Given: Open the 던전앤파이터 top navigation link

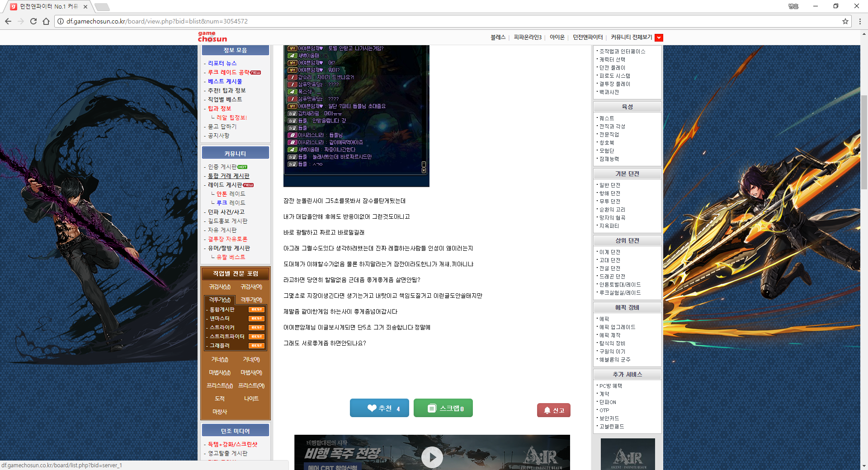Looking at the screenshot, I should click(x=588, y=38).
